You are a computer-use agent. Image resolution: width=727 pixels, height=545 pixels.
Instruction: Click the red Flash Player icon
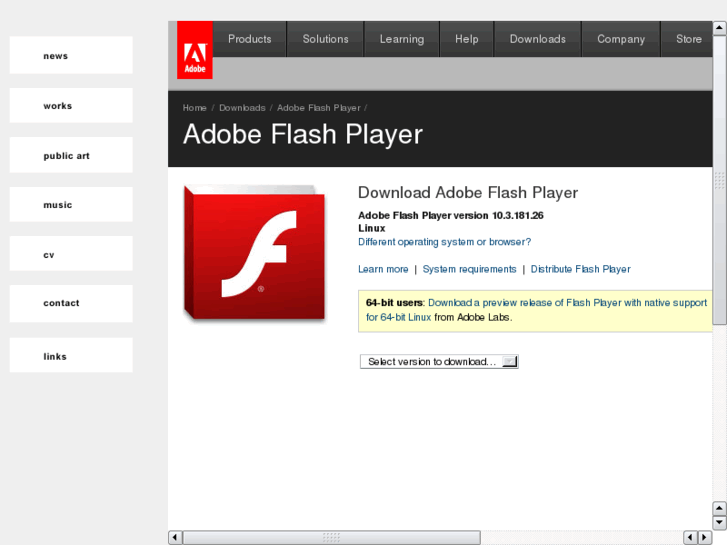point(254,252)
